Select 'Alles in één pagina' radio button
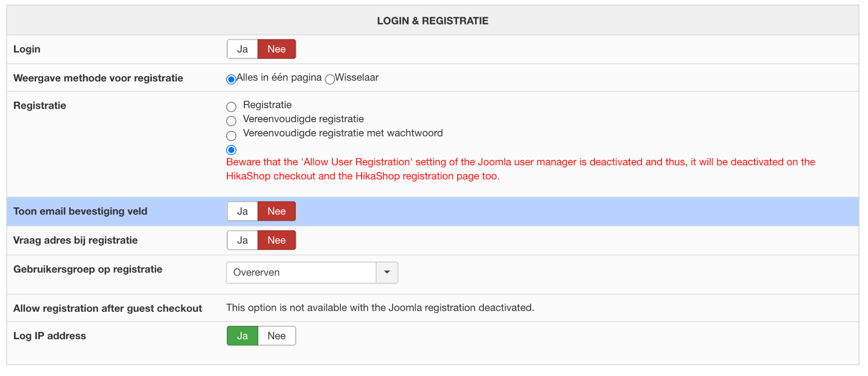Image resolution: width=868 pixels, height=376 pixels. (231, 80)
